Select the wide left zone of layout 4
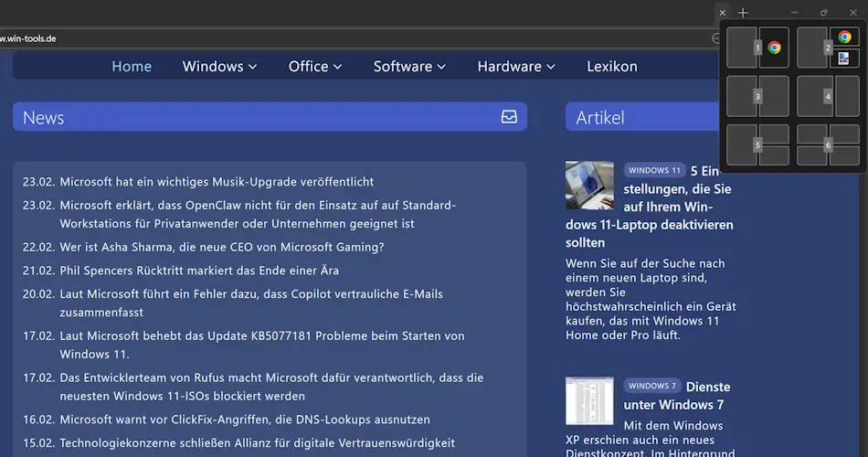The width and height of the screenshot is (868, 457). click(x=815, y=96)
